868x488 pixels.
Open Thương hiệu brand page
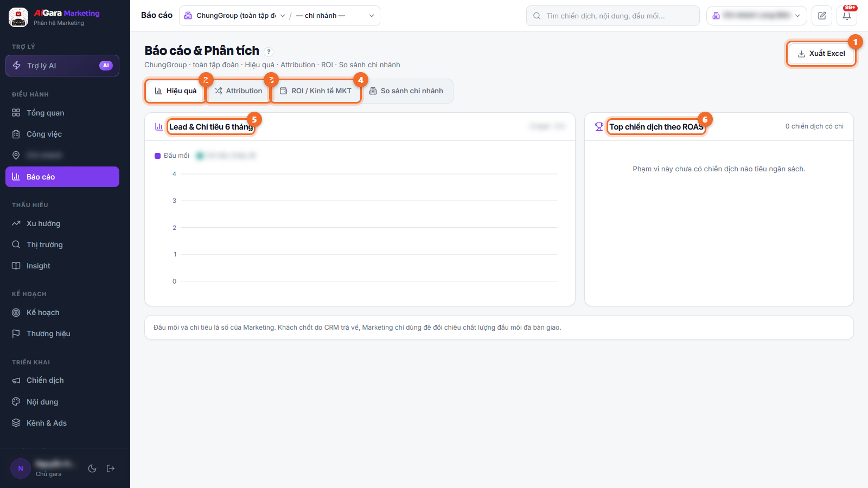pos(62,333)
